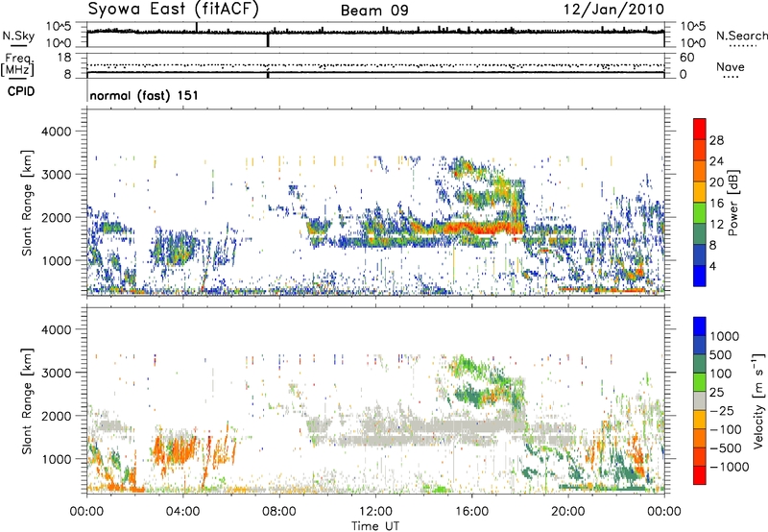Image resolution: width=768 pixels, height=532 pixels.
Task: Click the '16' label on power scale
Action: 716,204
